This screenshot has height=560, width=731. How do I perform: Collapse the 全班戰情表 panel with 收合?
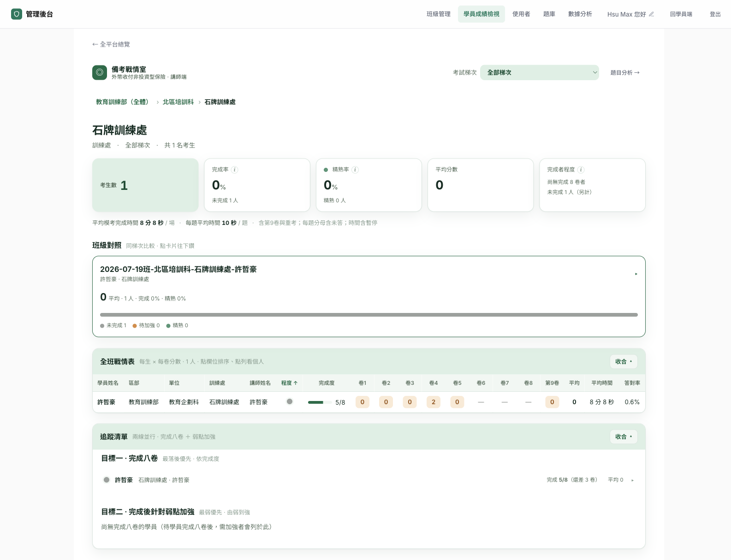624,361
